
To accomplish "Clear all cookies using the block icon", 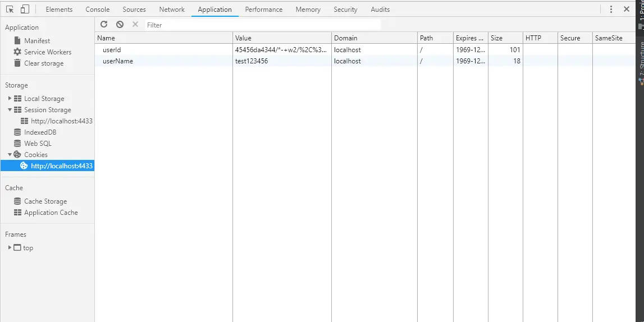I will [x=120, y=25].
